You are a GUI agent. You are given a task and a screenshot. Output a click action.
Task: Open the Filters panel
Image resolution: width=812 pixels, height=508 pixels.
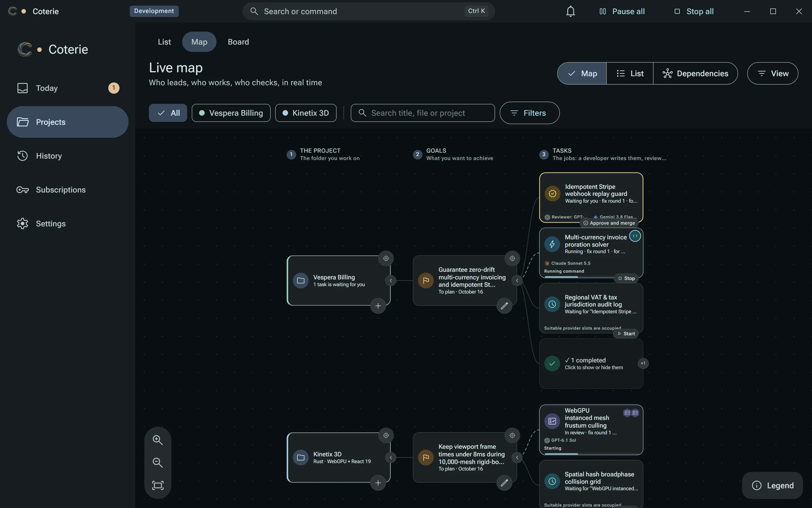pyautogui.click(x=529, y=113)
